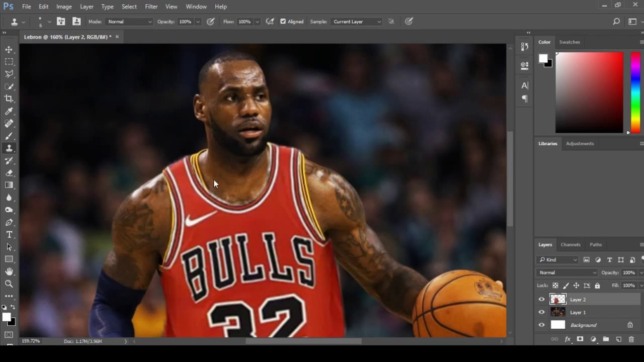Select the Clone Stamp tool in toolbox
The height and width of the screenshot is (362, 644).
point(9,148)
